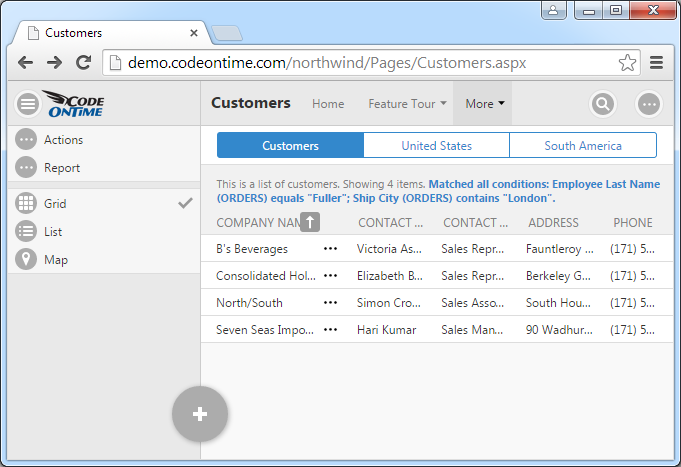Click the search magnifier icon
This screenshot has height=467, width=681.
602,104
